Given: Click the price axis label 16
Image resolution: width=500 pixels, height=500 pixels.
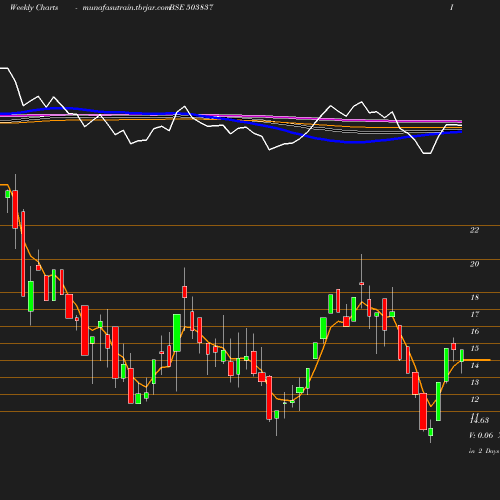Looking at the screenshot, I should click(475, 331).
